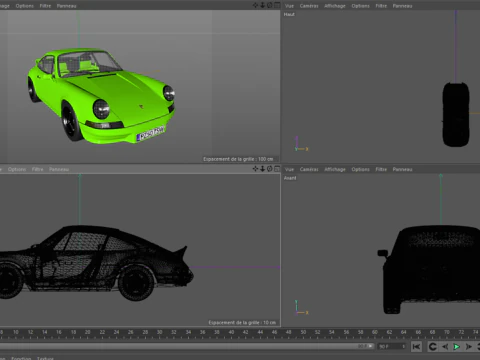This screenshot has width=480, height=360.
Task: Click 'Espacement de la grille : 10 cm' text
Action: tap(242, 322)
